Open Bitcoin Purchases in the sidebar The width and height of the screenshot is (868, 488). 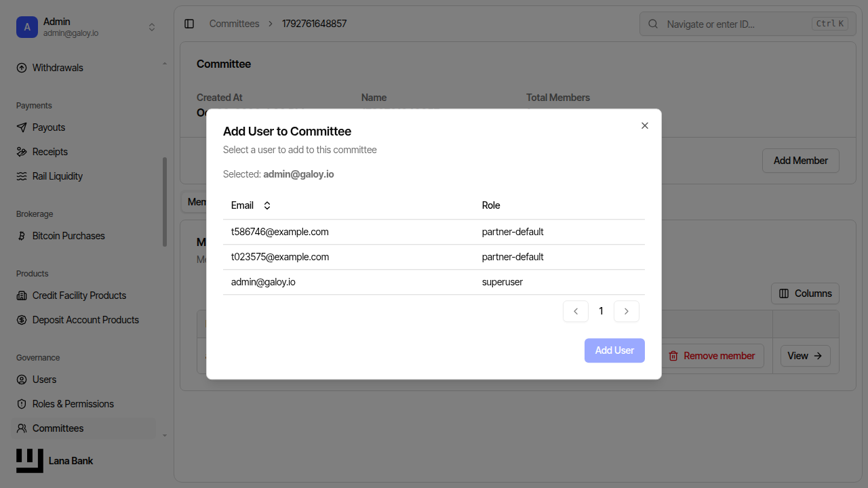pos(84,236)
